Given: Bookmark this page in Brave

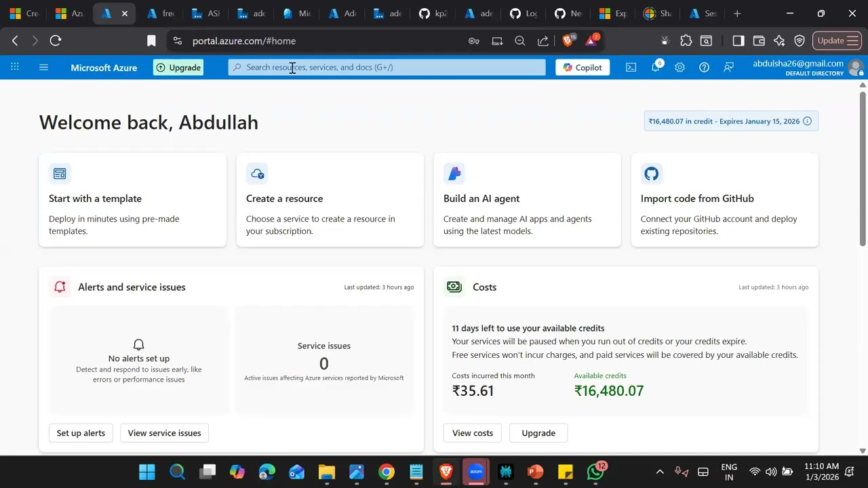Looking at the screenshot, I should click(x=151, y=41).
